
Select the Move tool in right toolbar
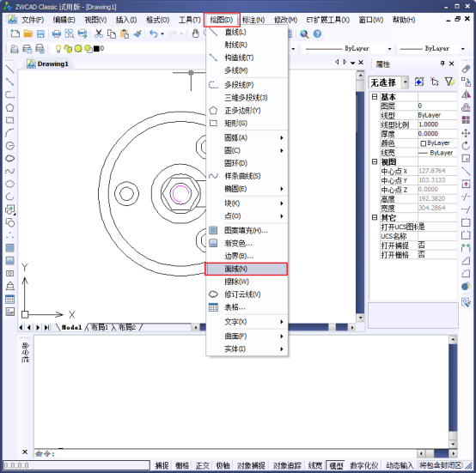(466, 133)
